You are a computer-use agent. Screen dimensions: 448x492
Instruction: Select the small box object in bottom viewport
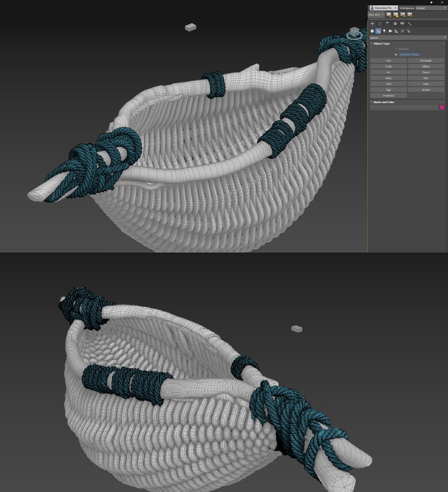297,328
